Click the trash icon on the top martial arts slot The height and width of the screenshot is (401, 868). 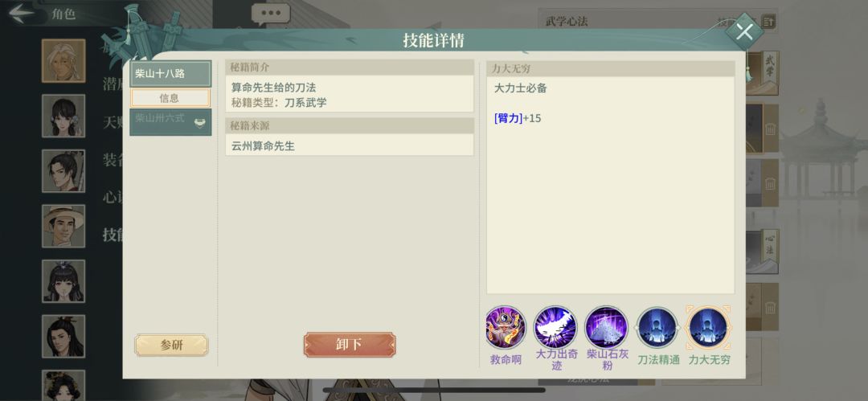(770, 129)
